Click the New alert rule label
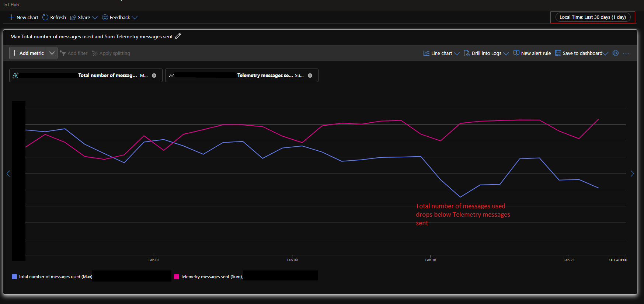644x304 pixels. tap(536, 53)
